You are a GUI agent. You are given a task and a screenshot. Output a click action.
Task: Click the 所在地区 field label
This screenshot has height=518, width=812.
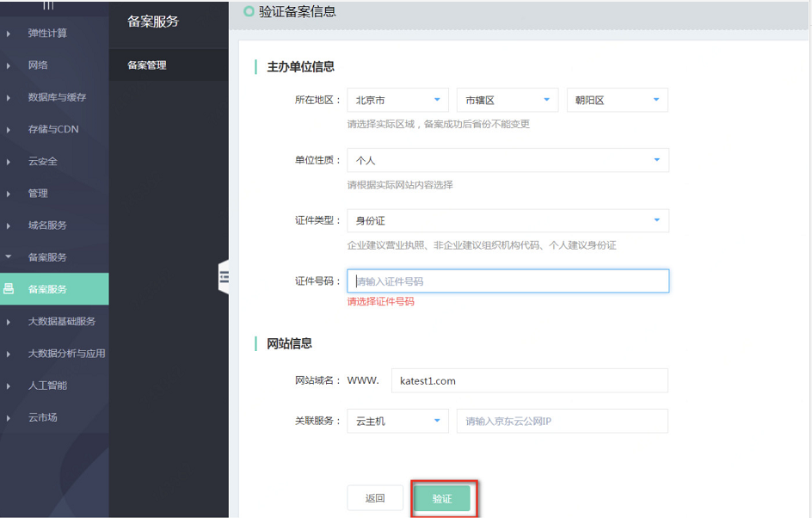317,100
